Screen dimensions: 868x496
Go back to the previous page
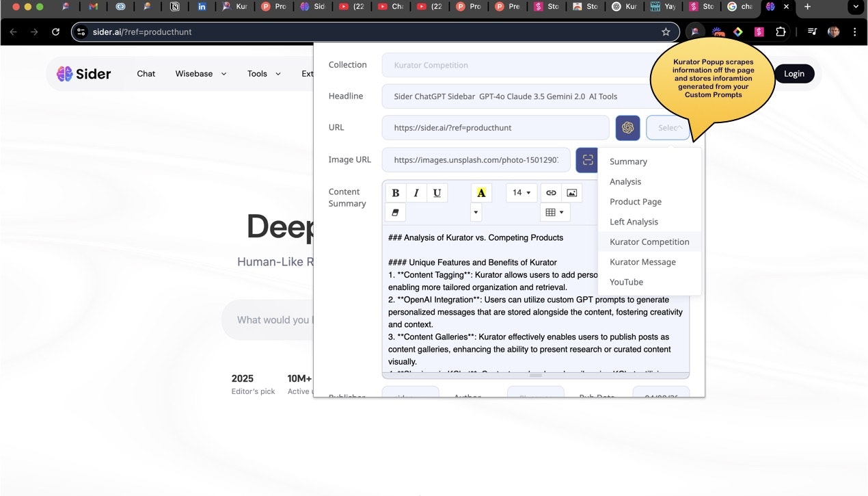[x=14, y=32]
